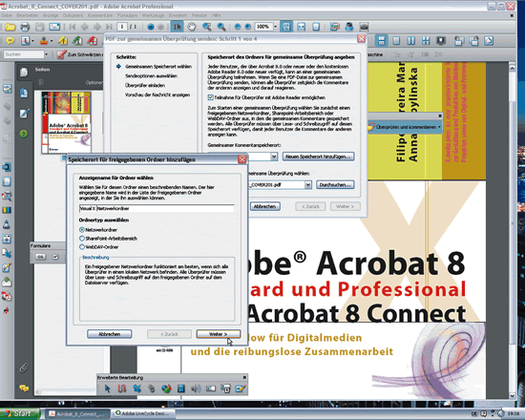Select SharePoint-Arbeitsbereich radio button
Image resolution: width=525 pixels, height=420 pixels.
pos(82,238)
